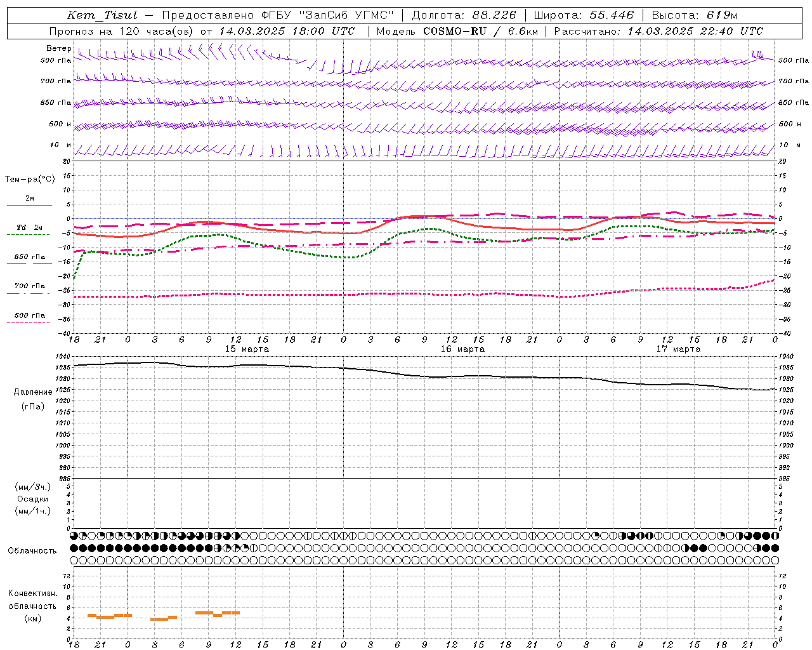812x650 pixels.
Task: Click the 1000 value on left pressure axis
Action: click(x=62, y=446)
